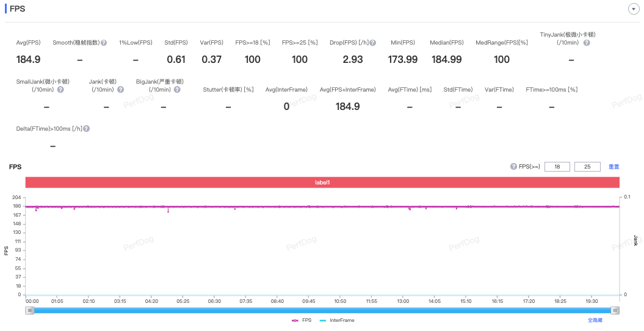Open help icon beside Drop(FPS) [/h]
Screen dimensions: 644x331
[372, 43]
